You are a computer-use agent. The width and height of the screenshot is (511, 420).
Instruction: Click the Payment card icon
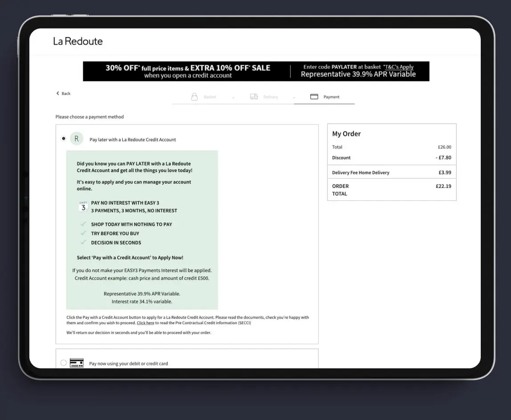[x=314, y=97]
